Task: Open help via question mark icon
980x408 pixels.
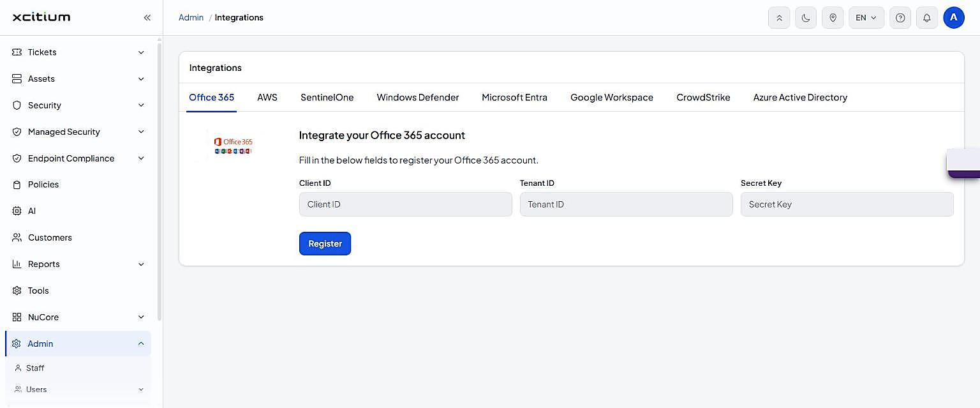Action: [900, 18]
